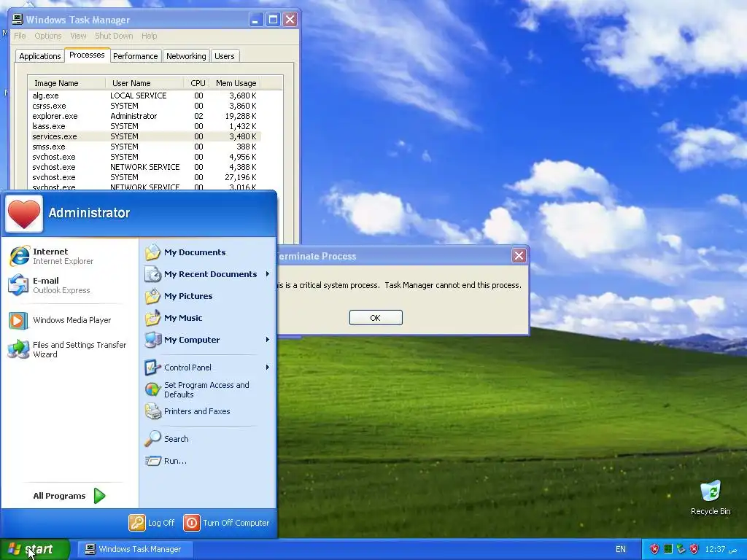
Task: Open Options menu in Task Manager
Action: [x=47, y=36]
